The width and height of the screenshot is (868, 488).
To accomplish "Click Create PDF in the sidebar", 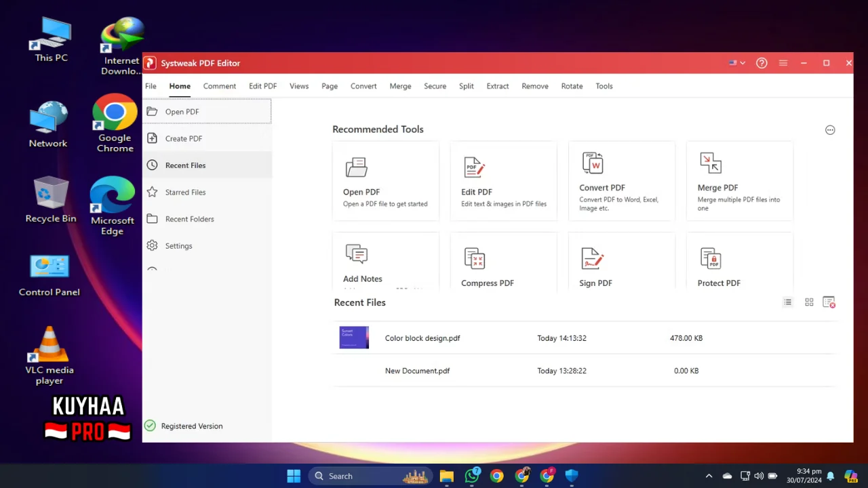I will (x=207, y=138).
